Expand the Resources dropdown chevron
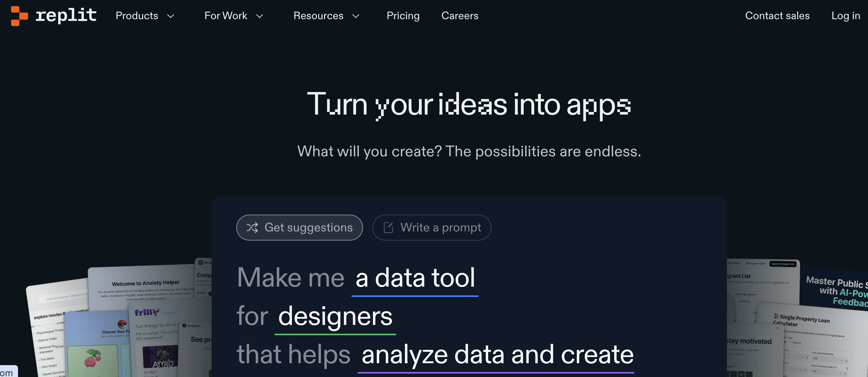 (x=356, y=16)
